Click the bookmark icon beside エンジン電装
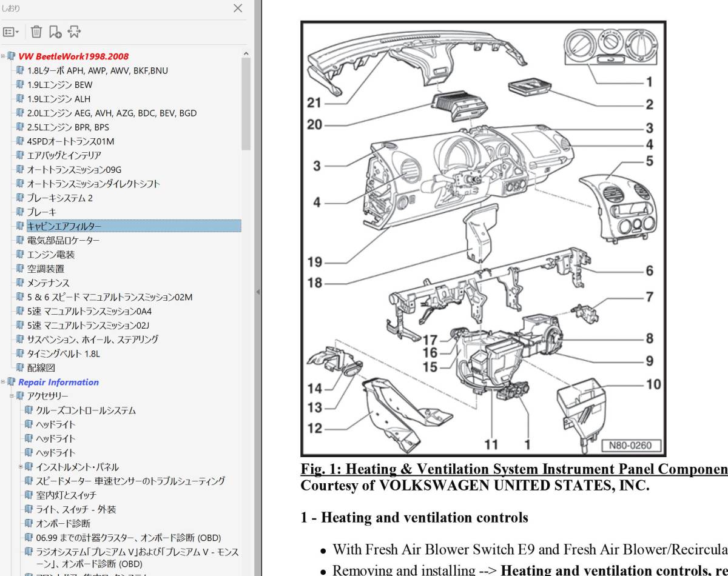Screen dimensions: 728x576 21,255
